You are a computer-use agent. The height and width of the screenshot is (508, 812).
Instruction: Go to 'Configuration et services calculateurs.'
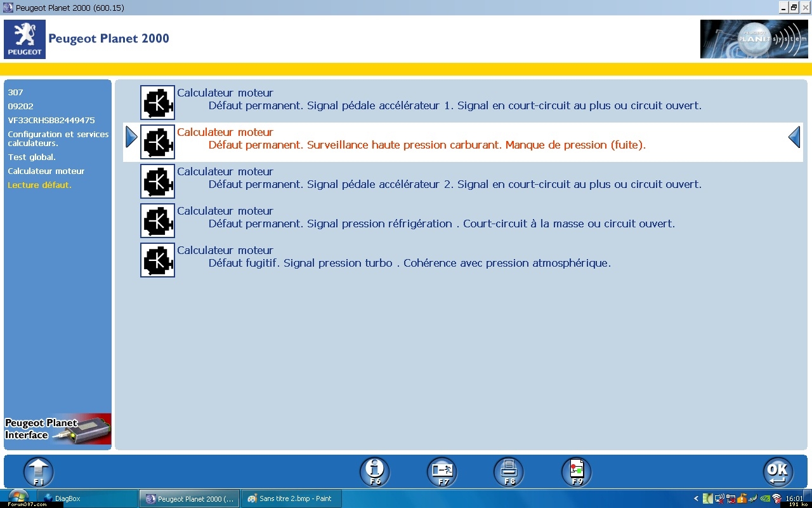coord(58,138)
